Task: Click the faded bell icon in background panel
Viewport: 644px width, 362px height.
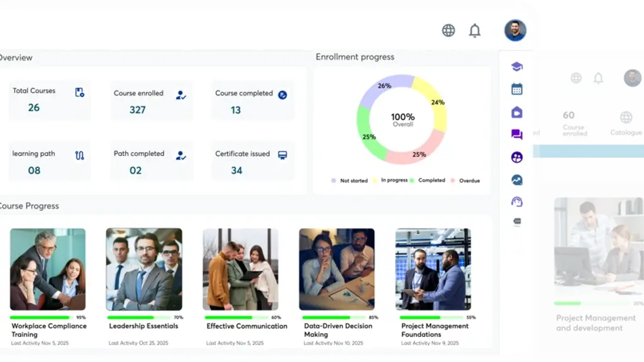Action: pos(599,78)
